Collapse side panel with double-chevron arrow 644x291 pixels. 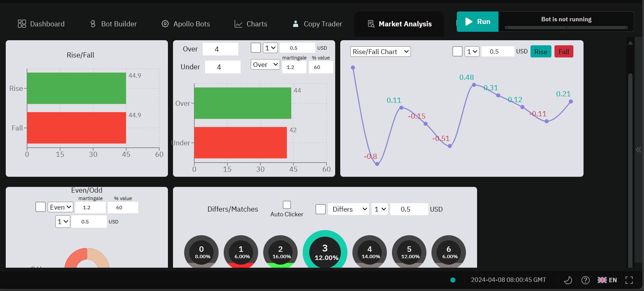tap(638, 150)
